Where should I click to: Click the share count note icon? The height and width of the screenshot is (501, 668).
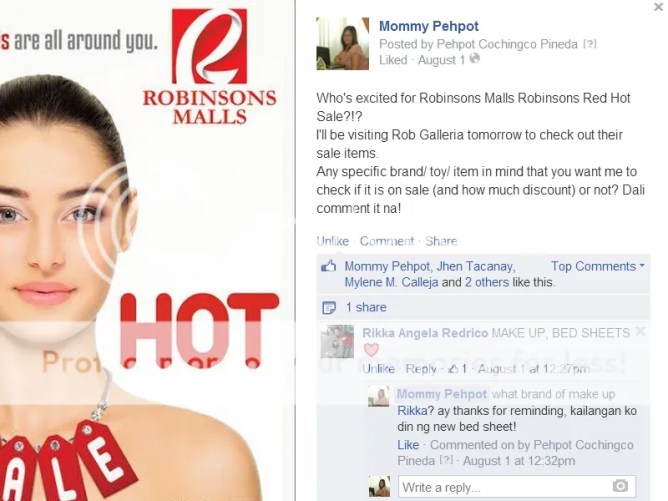tap(329, 307)
